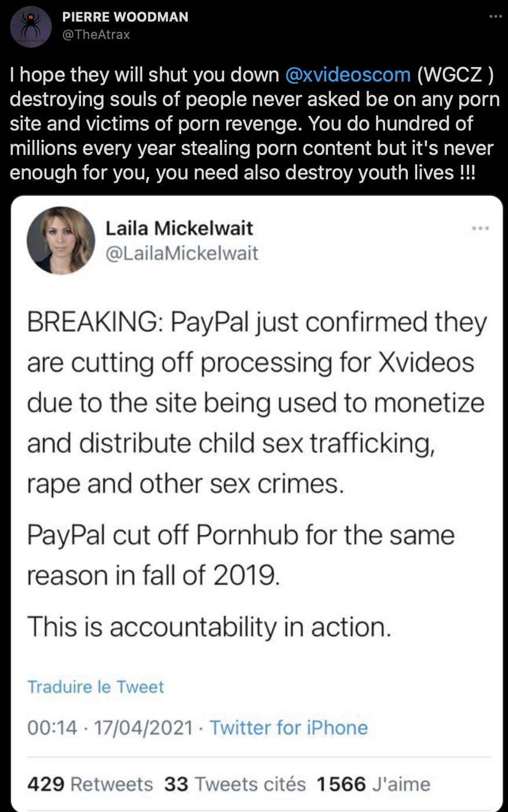Click the 'PayPal cut off Pornhub' paragraph
508x812 pixels.
pyautogui.click(x=240, y=555)
